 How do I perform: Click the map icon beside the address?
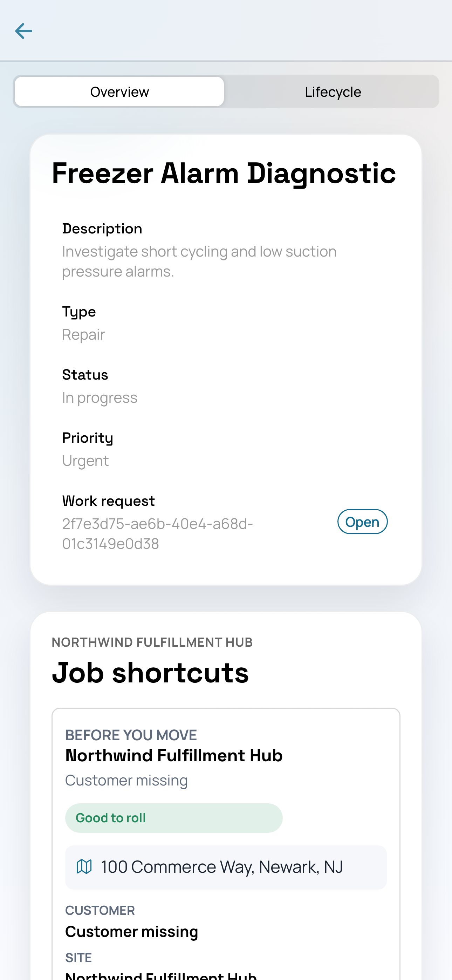coord(84,867)
